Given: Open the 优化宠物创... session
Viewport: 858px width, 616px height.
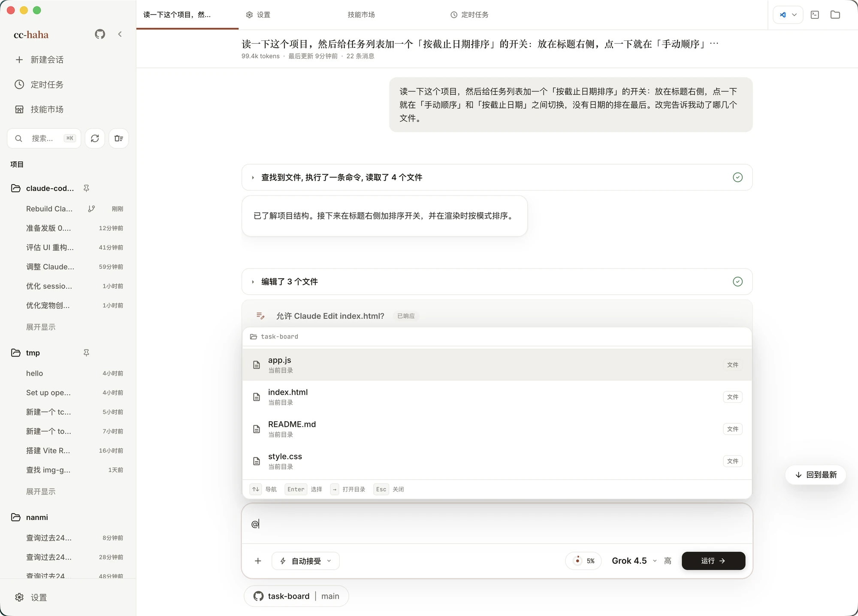Looking at the screenshot, I should (68, 305).
